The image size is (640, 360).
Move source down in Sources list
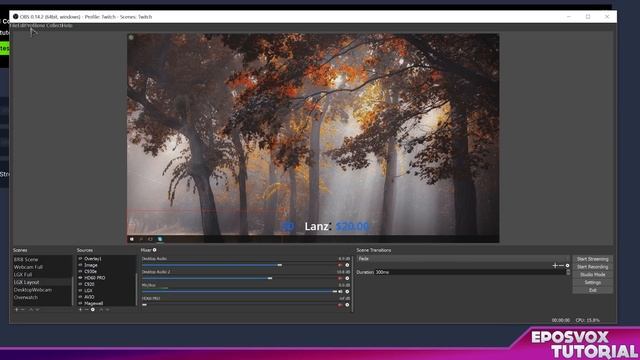(108, 310)
